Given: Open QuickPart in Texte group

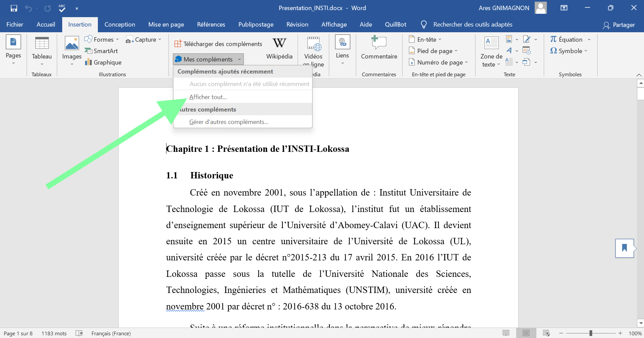Looking at the screenshot, I should (512, 40).
